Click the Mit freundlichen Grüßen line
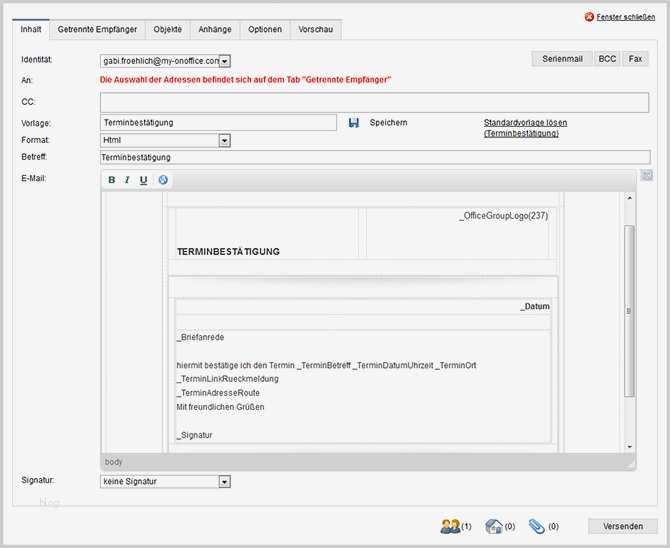The width and height of the screenshot is (670, 548). click(220, 407)
